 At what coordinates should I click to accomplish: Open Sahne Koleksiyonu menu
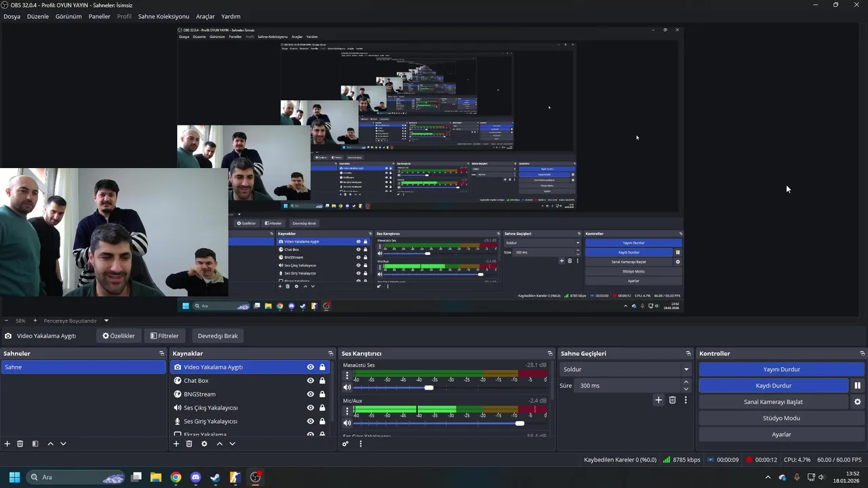[163, 16]
